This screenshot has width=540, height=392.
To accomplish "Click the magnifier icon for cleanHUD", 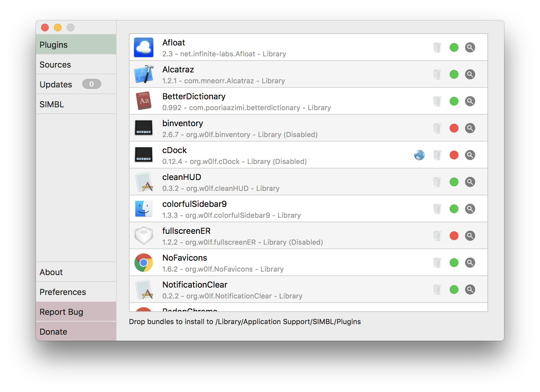I will tap(470, 182).
